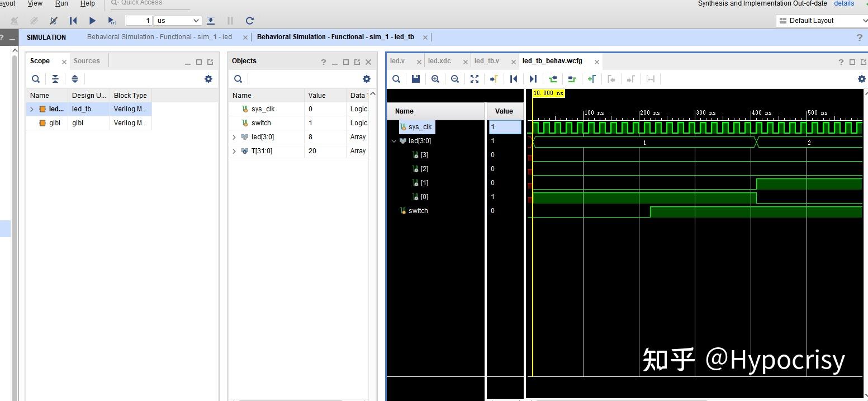Collapse the led[3:0] bus in waveform
The width and height of the screenshot is (868, 401).
click(394, 141)
